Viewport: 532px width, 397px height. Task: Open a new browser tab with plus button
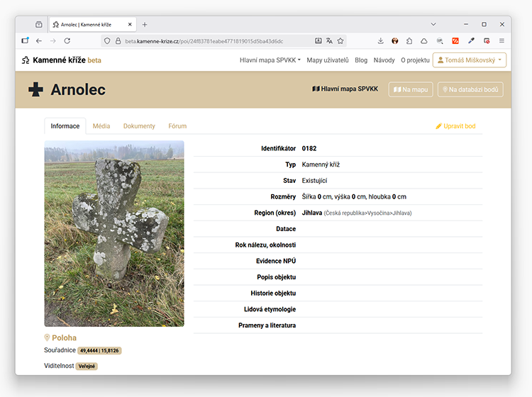click(x=145, y=24)
